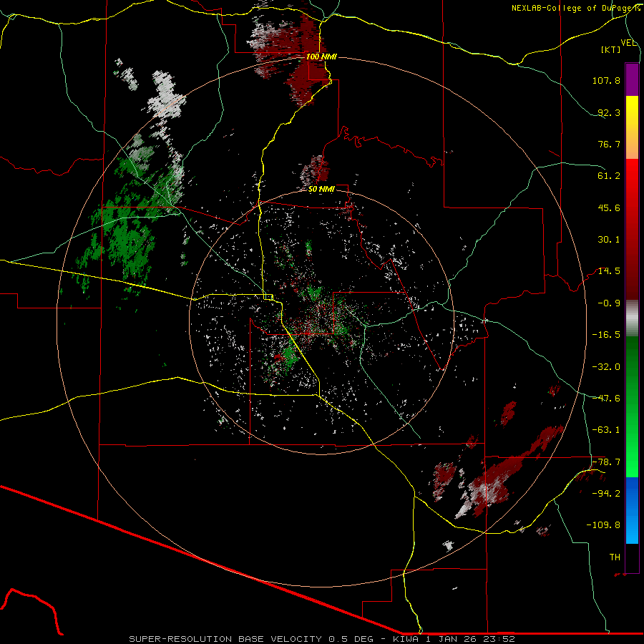
Task: Click the -78.7 legend value
Action: point(606,462)
